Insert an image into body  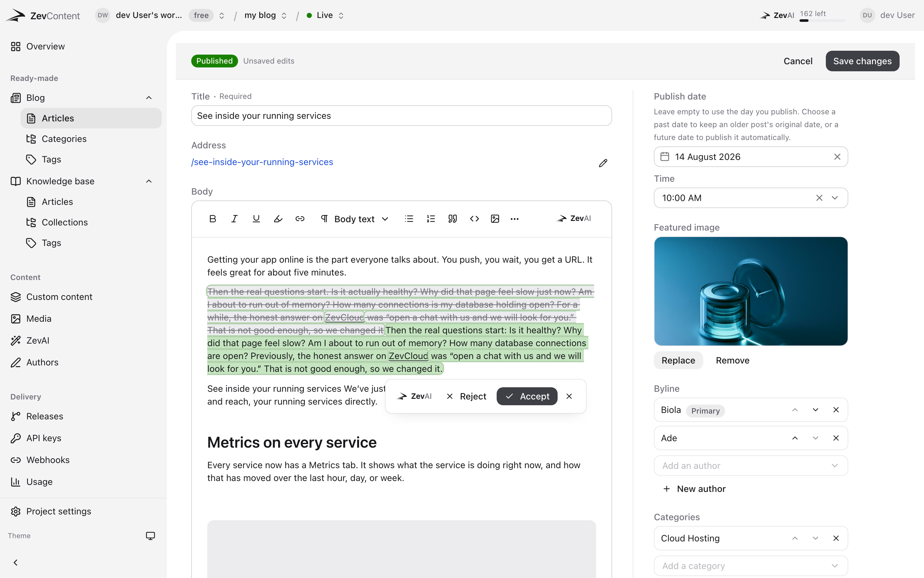pos(495,219)
